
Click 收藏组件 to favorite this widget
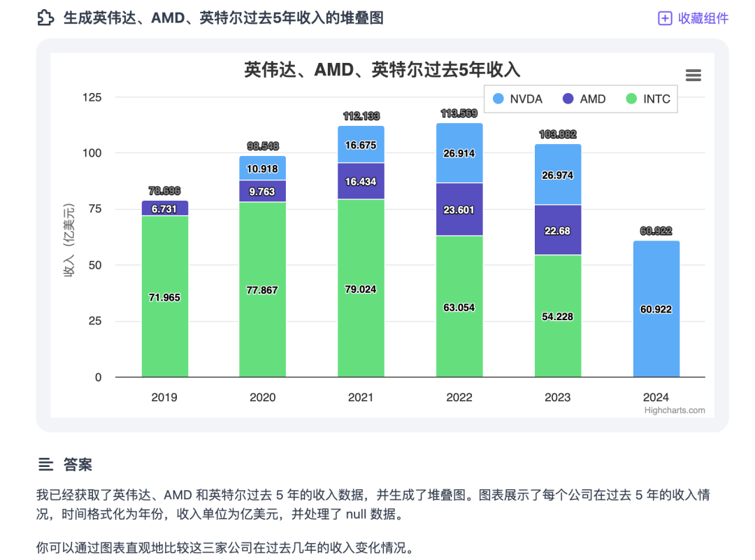693,18
